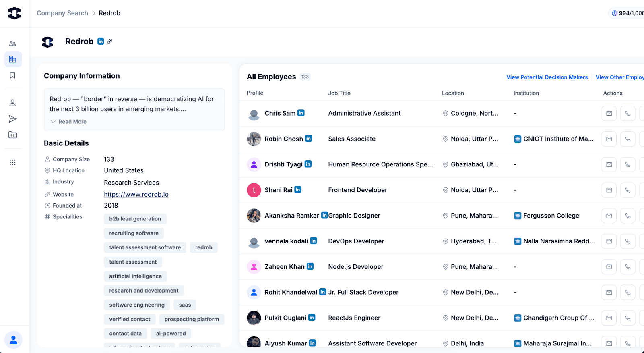Screen dimensions: 644x353
Task: Open Chris Sam's employee name
Action: (280, 113)
